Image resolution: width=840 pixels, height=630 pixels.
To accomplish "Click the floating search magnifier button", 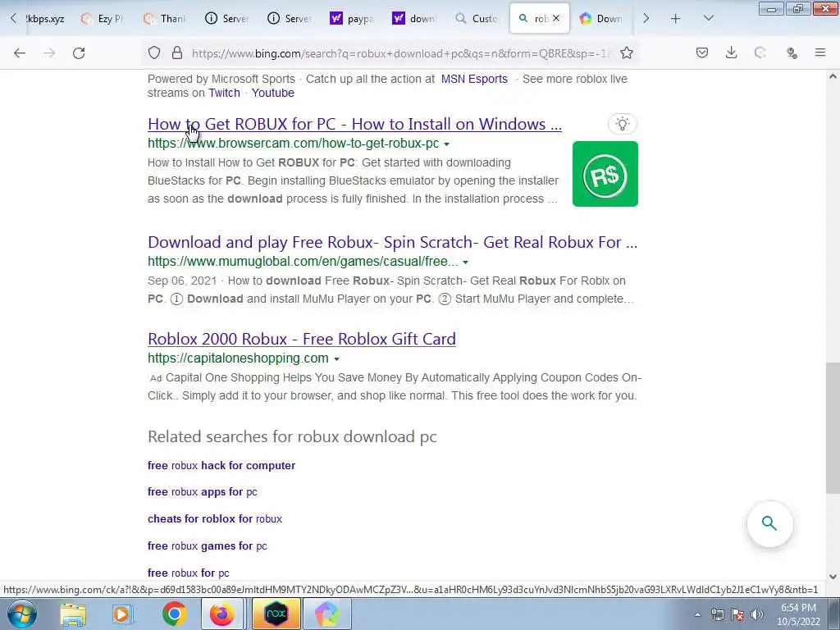I will point(769,523).
